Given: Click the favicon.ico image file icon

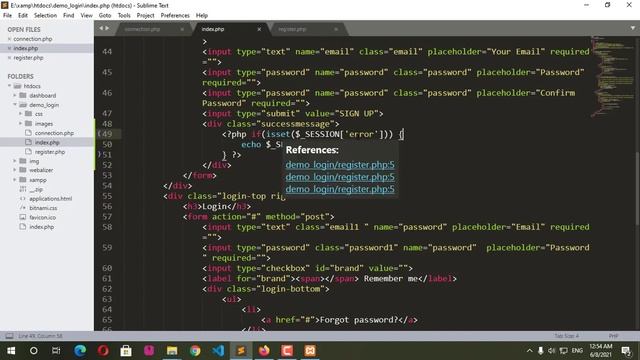Looking at the screenshot, I should click(x=23, y=217).
